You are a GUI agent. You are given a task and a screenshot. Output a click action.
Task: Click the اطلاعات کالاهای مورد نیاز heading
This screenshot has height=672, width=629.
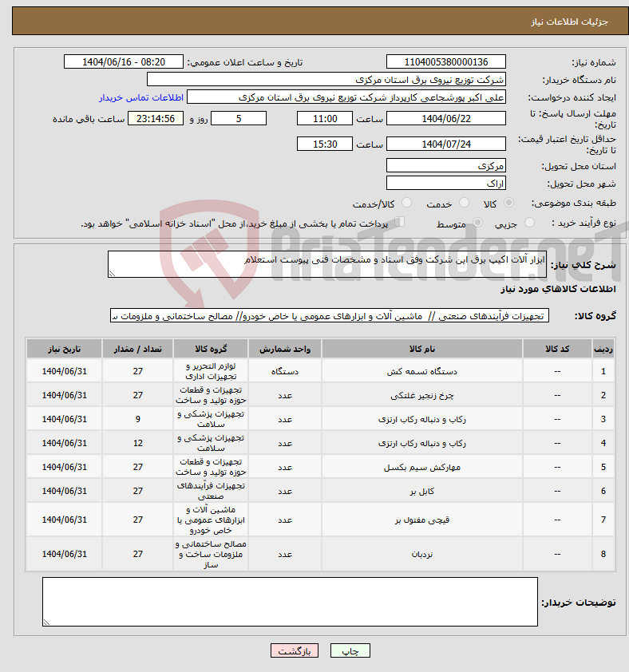click(558, 289)
